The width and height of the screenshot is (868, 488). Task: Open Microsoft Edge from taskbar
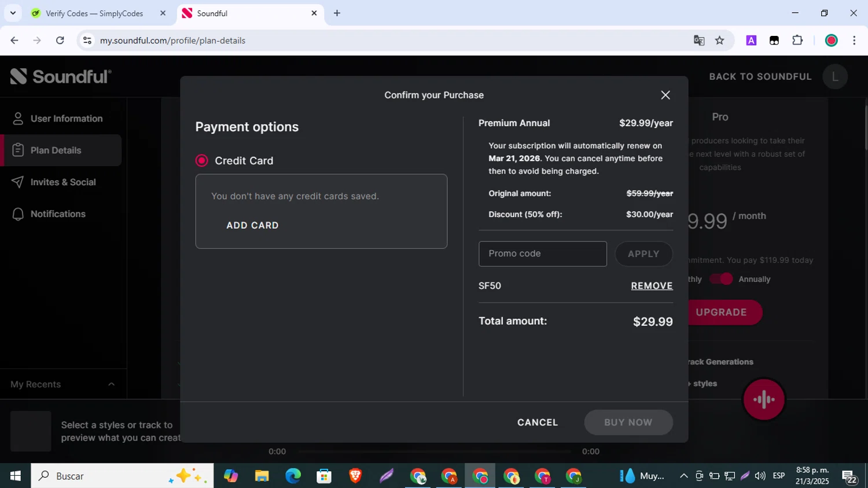(x=293, y=476)
